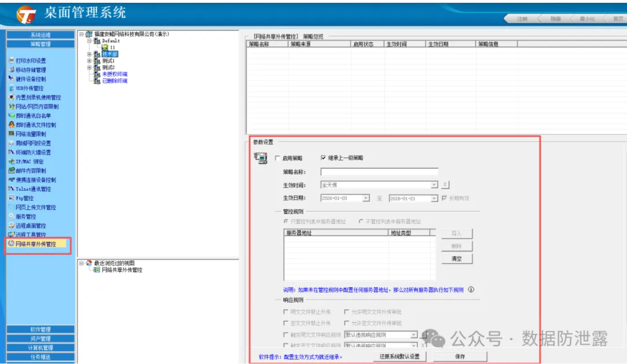Enable the 启用策略 checkbox
Image resolution: width=627 pixels, height=364 pixels.
pos(278,158)
